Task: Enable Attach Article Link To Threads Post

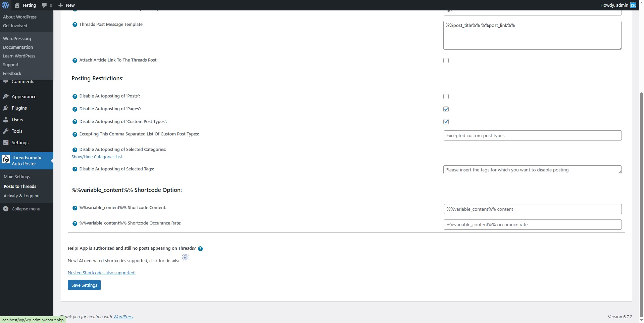Action: point(446,60)
